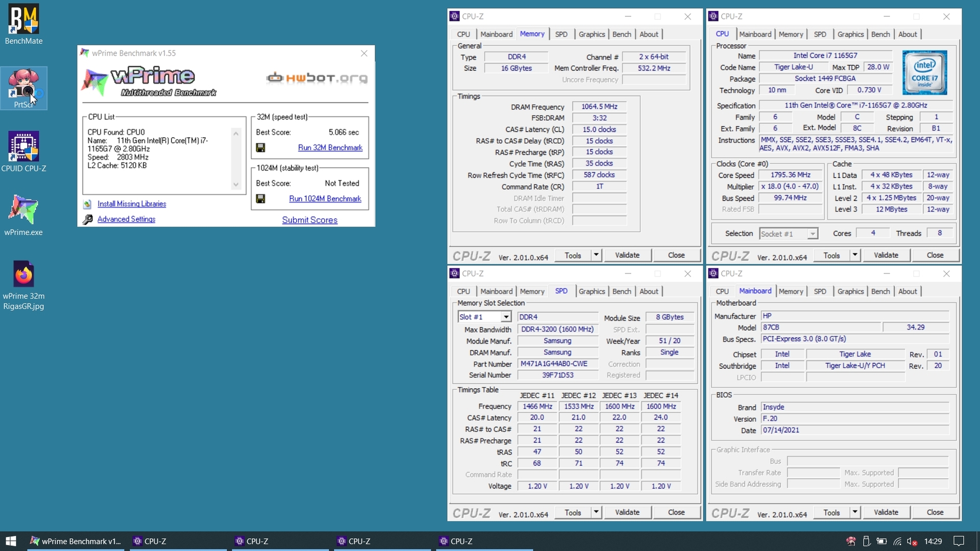The height and width of the screenshot is (551, 980).
Task: Click the Part Number M471A1G44AB0-CWE field
Action: point(557,364)
